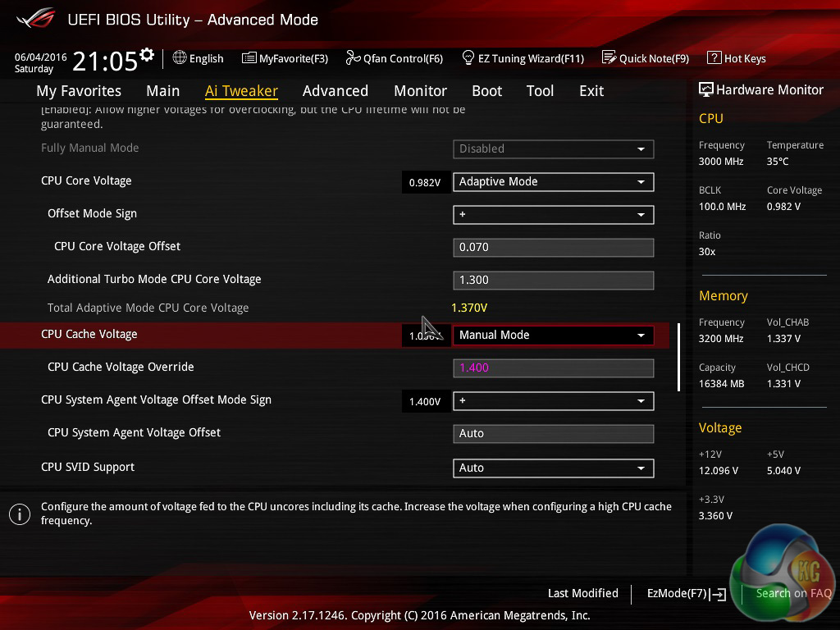Open System Agent Offset Mode Sign dropdown
The height and width of the screenshot is (630, 840).
(x=554, y=400)
